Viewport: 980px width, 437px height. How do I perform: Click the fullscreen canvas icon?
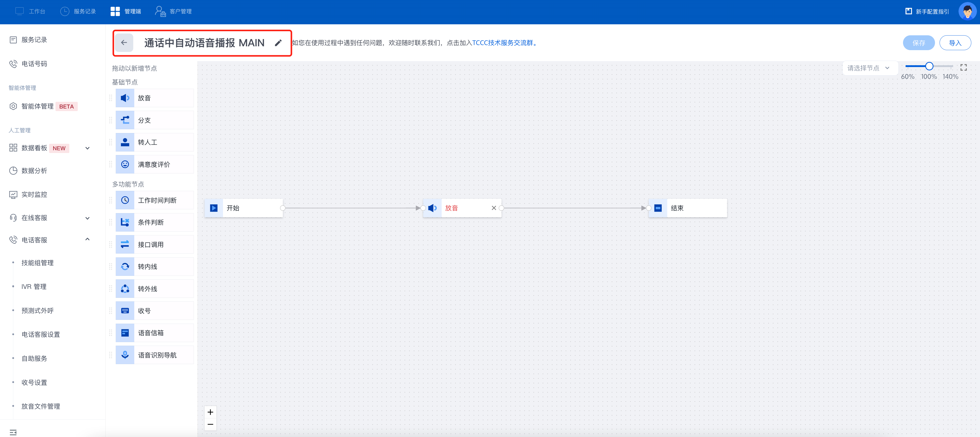click(x=963, y=67)
